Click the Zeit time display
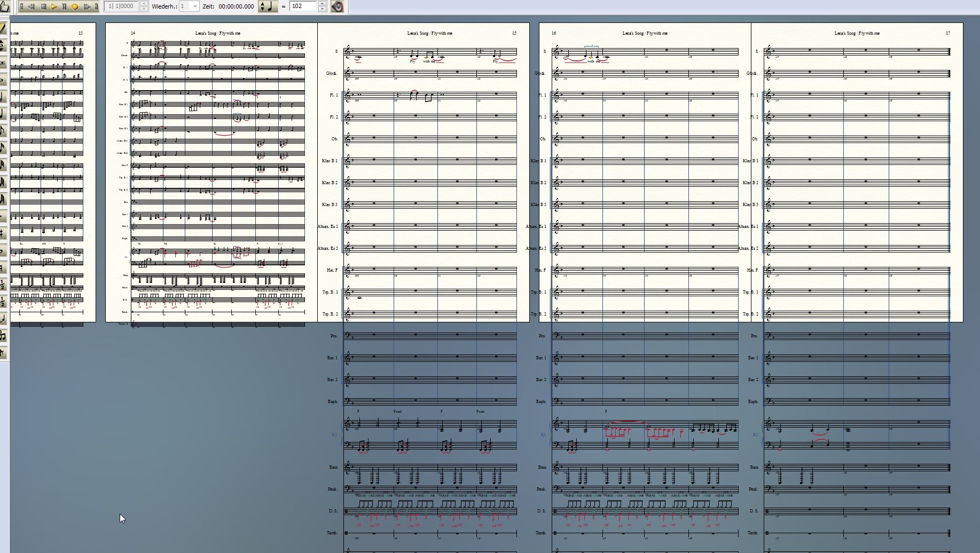This screenshot has height=553, width=980. 236,6
